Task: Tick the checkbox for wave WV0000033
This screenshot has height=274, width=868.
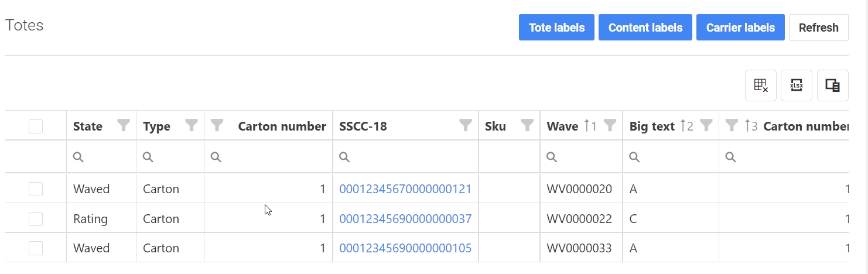Action: pyautogui.click(x=36, y=248)
